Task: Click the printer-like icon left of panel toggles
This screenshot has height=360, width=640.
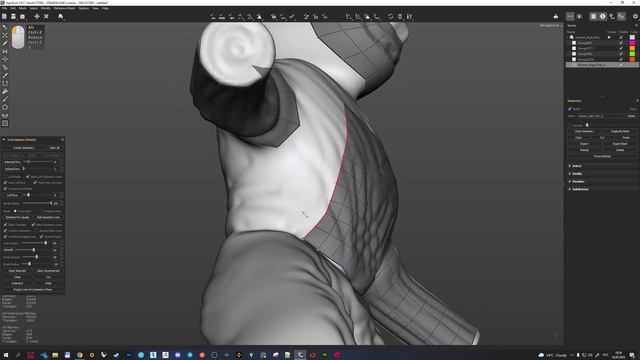Action: (556, 16)
